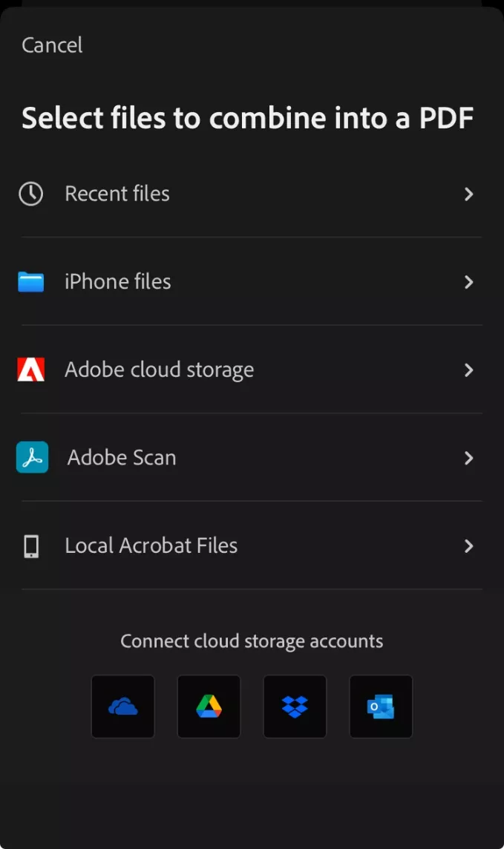Expand the iPhone files row
Screen dimensions: 504x849
point(468,282)
